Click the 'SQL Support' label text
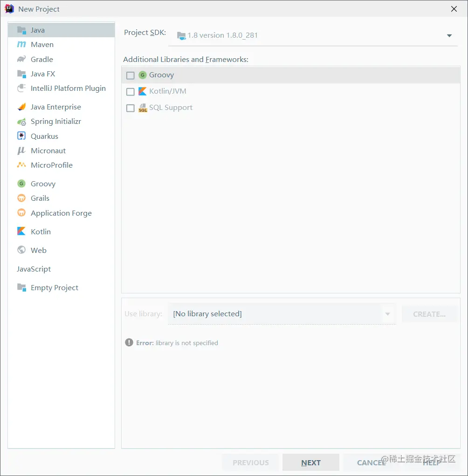The image size is (468, 476). (x=171, y=108)
